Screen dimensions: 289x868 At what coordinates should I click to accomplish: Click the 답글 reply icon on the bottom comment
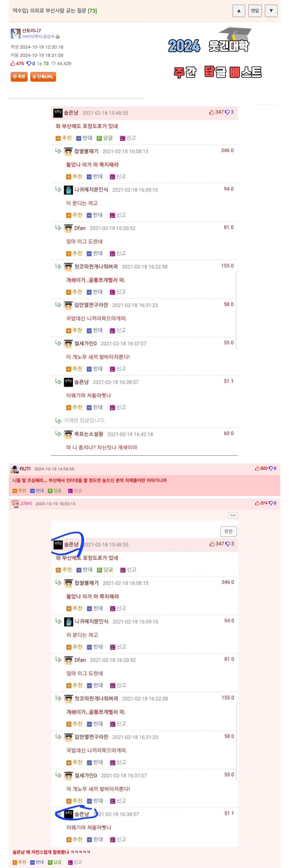coord(55,862)
